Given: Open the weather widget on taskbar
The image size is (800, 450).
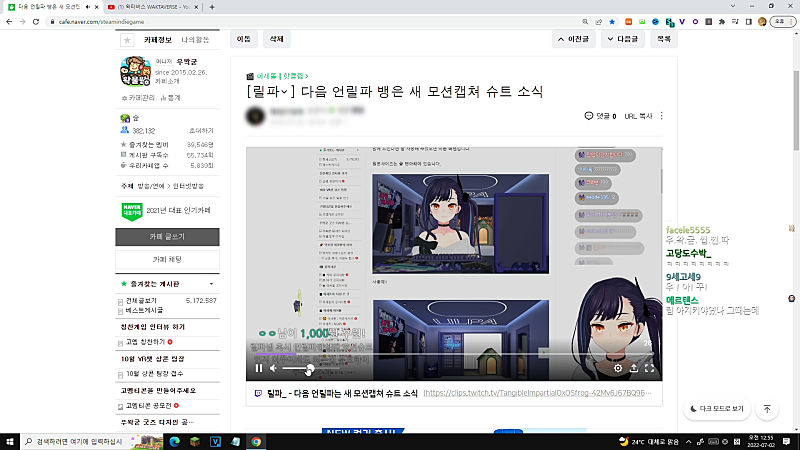Looking at the screenshot, I should (648, 441).
